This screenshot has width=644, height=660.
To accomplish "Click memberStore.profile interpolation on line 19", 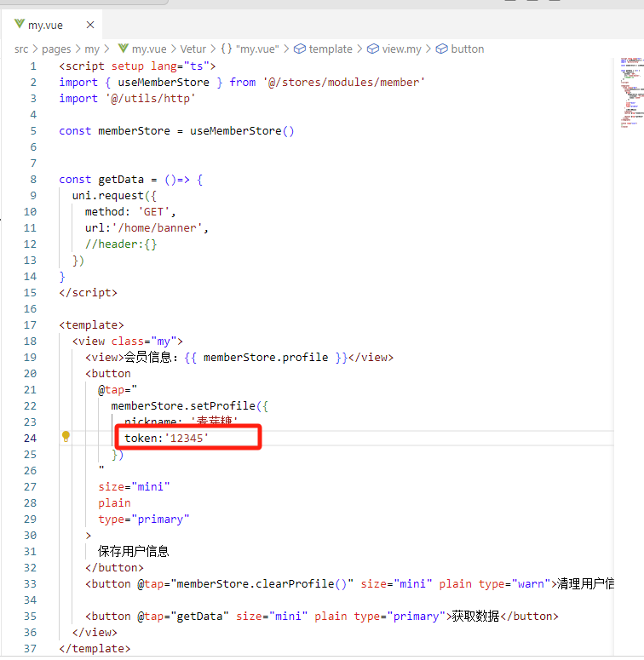I will (x=266, y=358).
